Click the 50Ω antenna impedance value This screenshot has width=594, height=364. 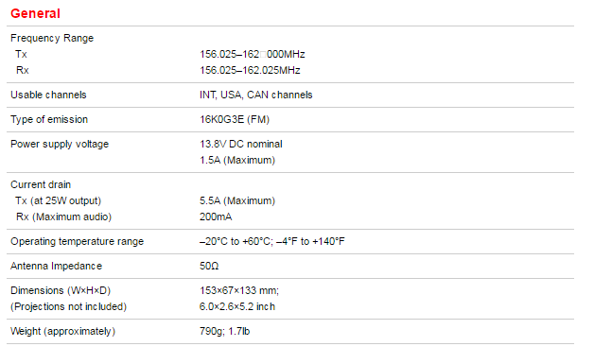point(209,266)
